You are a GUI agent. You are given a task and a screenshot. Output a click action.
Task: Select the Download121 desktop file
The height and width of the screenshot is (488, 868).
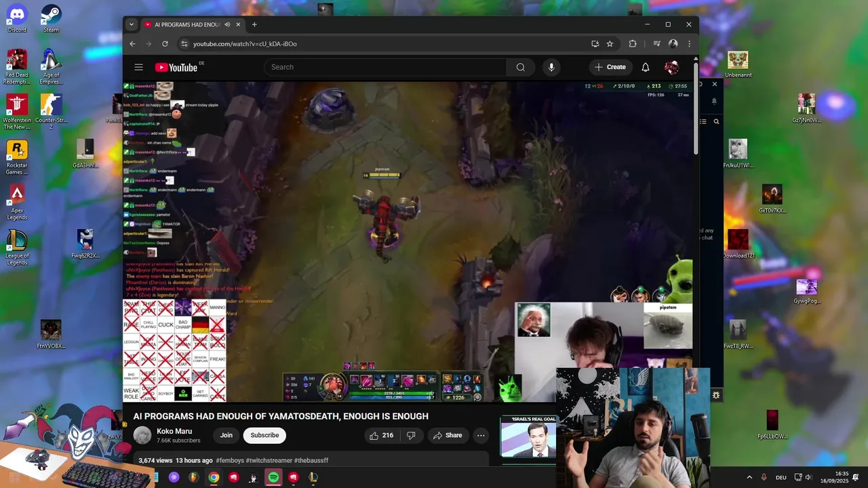(738, 245)
